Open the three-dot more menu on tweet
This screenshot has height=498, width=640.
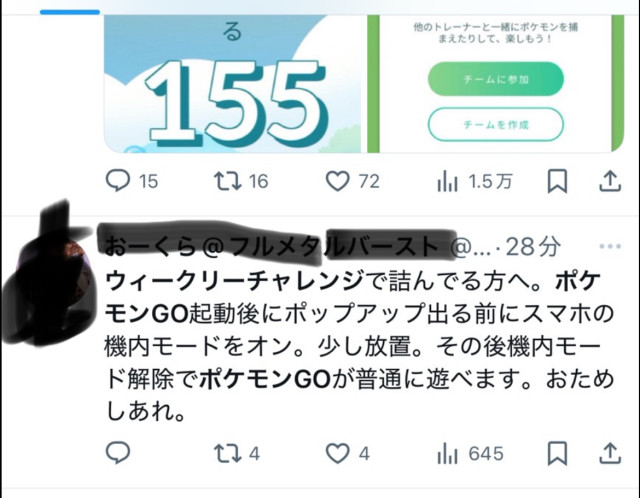tap(610, 246)
